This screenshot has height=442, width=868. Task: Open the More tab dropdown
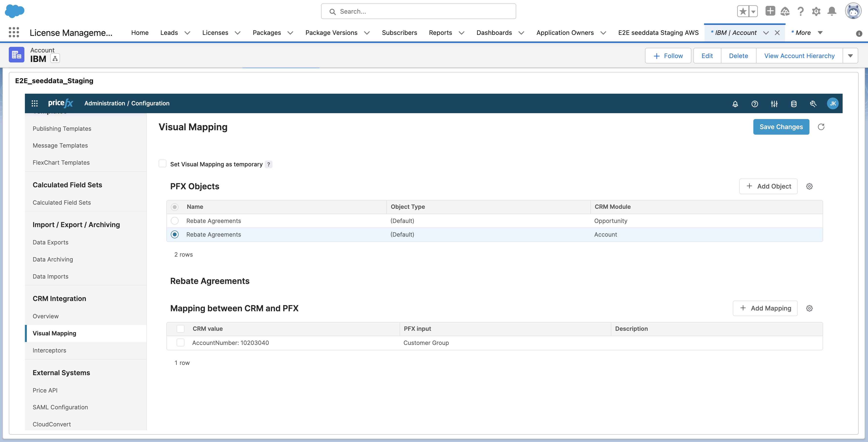(x=820, y=33)
